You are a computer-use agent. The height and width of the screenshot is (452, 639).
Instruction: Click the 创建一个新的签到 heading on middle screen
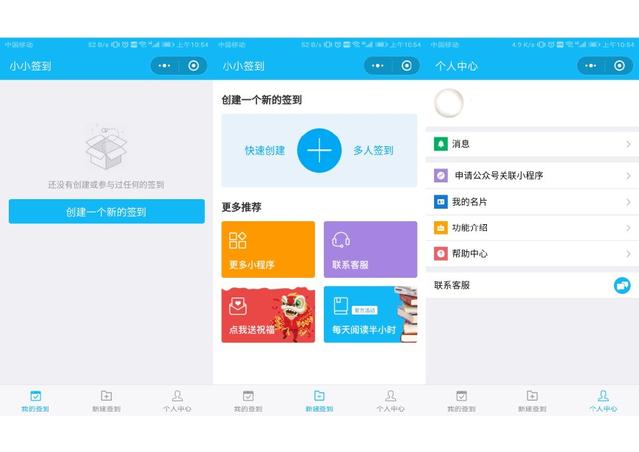[262, 100]
